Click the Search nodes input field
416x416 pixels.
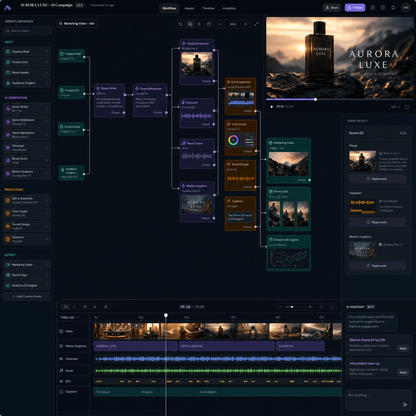[x=27, y=31]
